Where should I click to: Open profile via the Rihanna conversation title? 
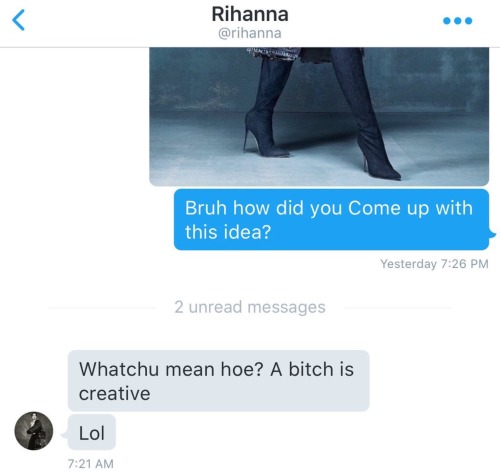pos(250,14)
